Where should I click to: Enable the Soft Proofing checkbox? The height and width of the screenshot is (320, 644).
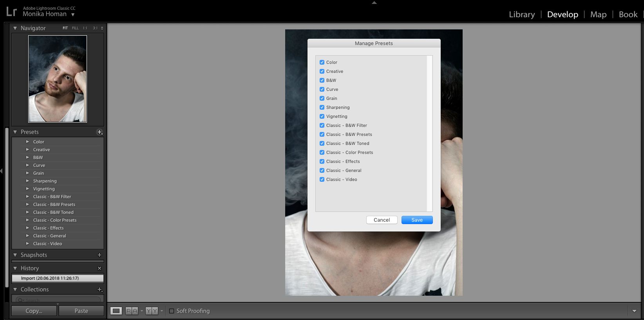point(172,311)
